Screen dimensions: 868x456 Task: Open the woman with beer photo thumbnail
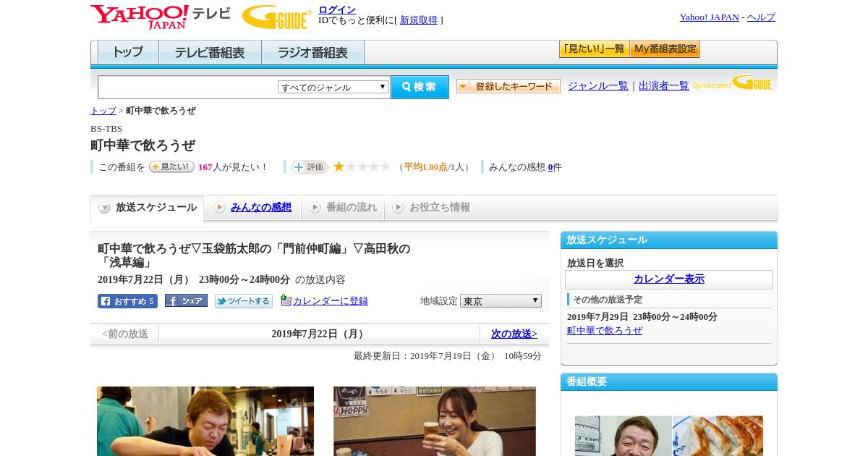435,421
